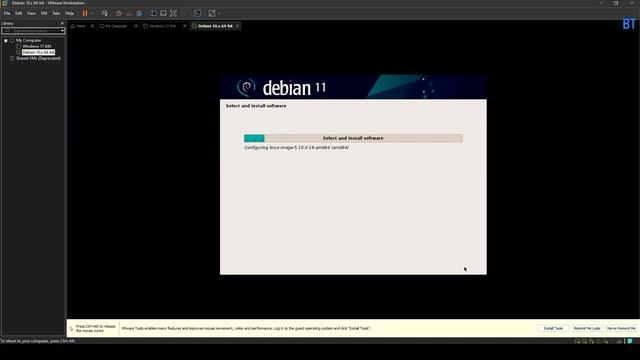Viewport: 640px width, 360px height.
Task: Click the Remind Me Later button
Action: [587, 328]
